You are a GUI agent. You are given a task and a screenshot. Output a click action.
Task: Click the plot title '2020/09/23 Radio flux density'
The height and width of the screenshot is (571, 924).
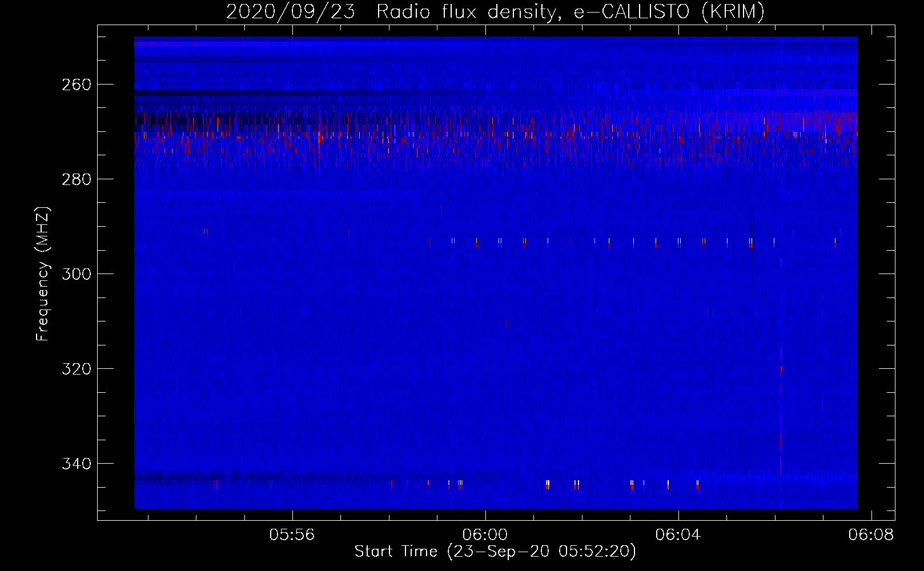coord(495,11)
